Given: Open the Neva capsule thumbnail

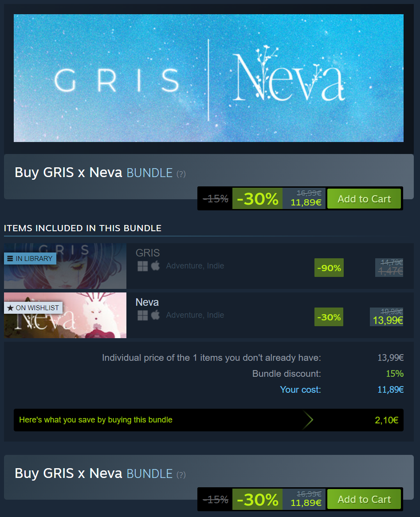Looking at the screenshot, I should [x=65, y=315].
